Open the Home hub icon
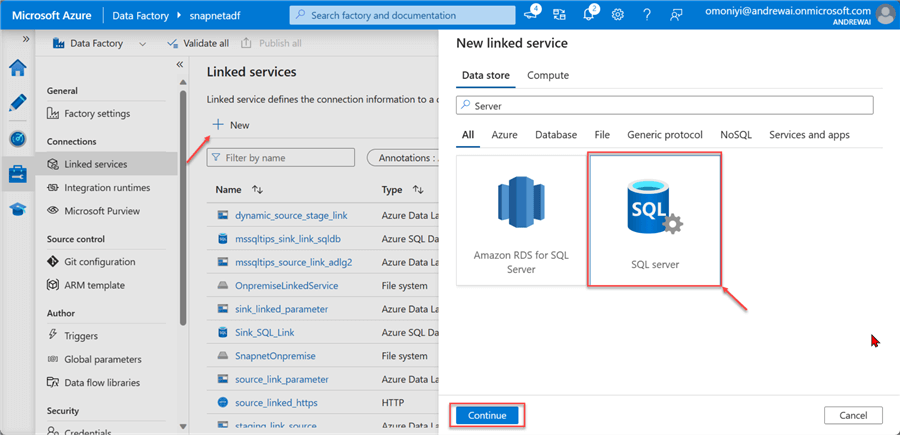 (18, 68)
